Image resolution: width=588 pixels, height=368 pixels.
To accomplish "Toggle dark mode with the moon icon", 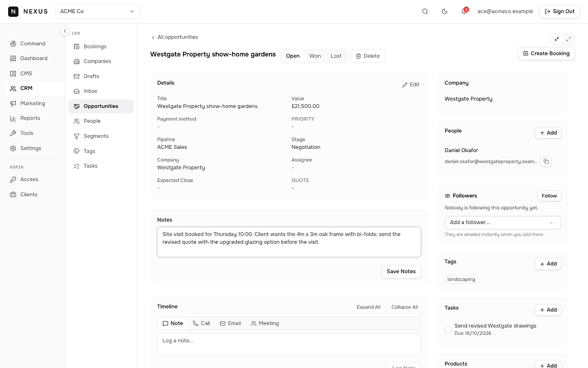I will click(x=444, y=11).
